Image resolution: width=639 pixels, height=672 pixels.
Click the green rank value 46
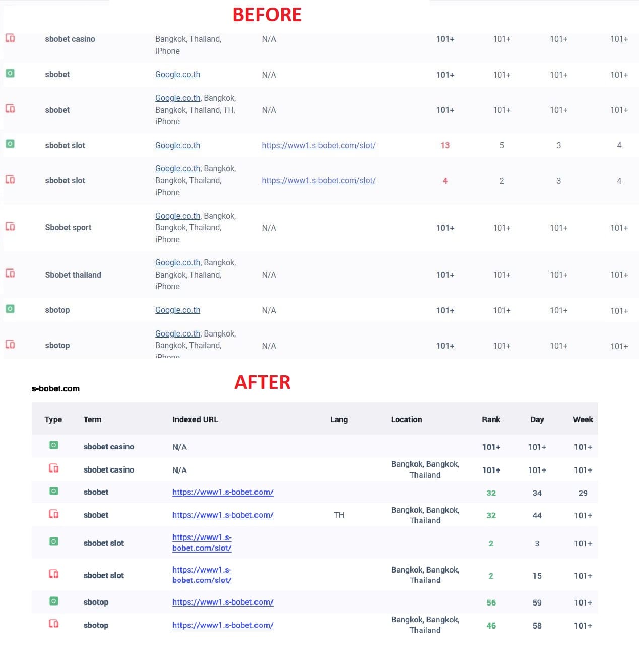(491, 626)
